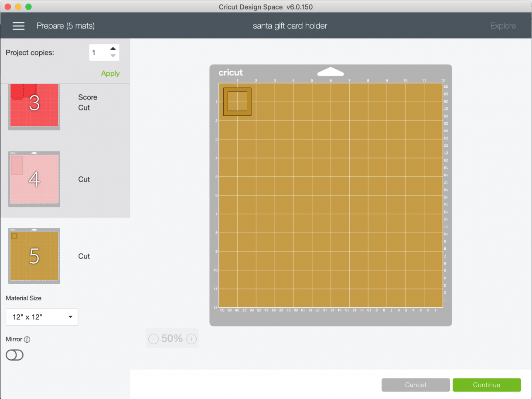Click the santa gift card holder title
The image size is (532, 399).
[x=290, y=26]
